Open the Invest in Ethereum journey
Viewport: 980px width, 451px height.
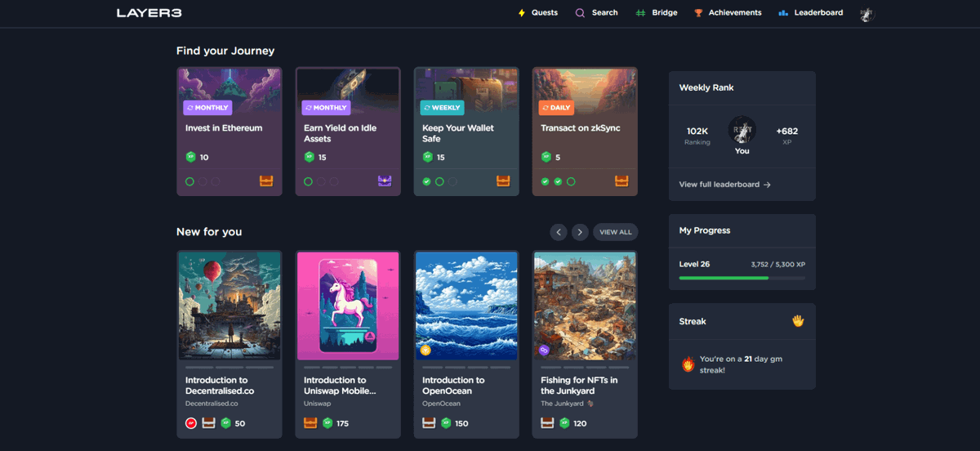[x=229, y=132]
